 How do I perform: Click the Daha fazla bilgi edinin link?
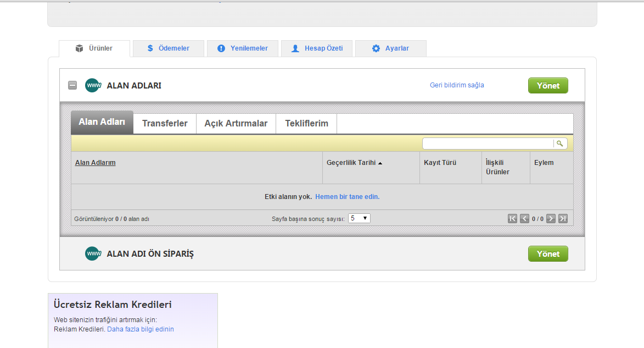click(x=141, y=329)
